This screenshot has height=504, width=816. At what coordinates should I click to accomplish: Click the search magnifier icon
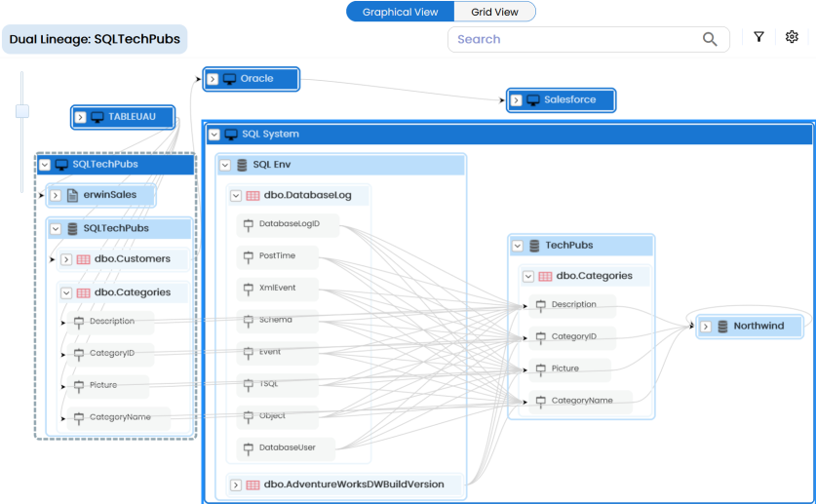tap(710, 39)
